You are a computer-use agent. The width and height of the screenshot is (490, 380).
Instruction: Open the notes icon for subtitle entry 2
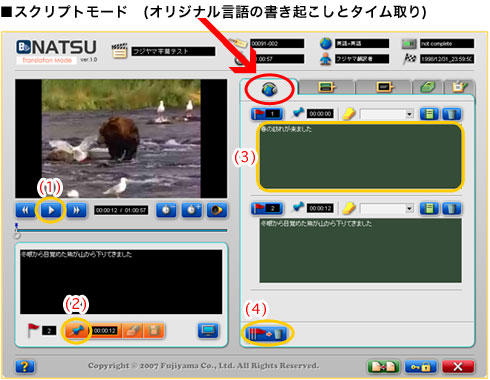[x=429, y=209]
